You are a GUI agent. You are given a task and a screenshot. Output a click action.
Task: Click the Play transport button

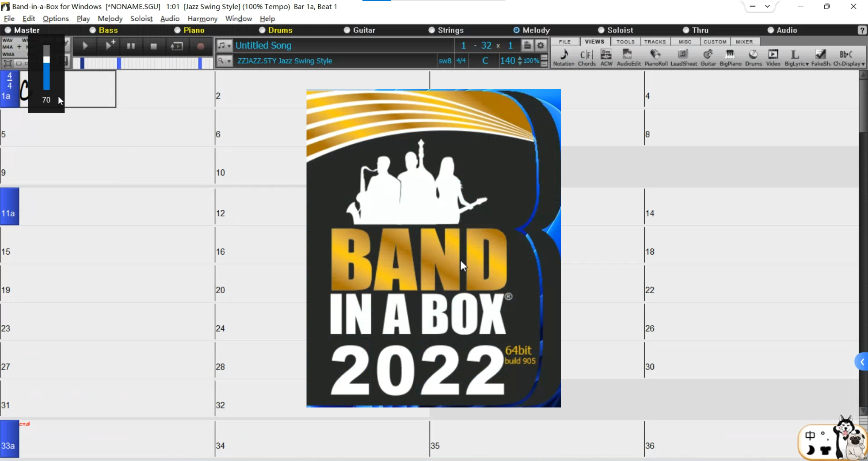coord(85,46)
